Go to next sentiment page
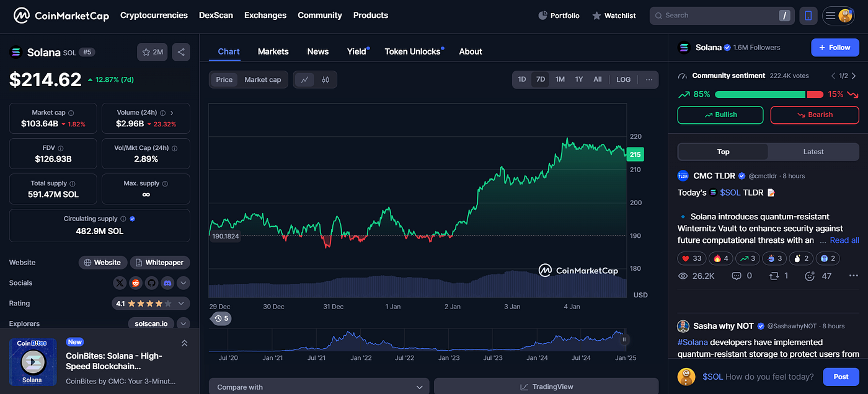Viewport: 868px width, 394px height. 854,76
